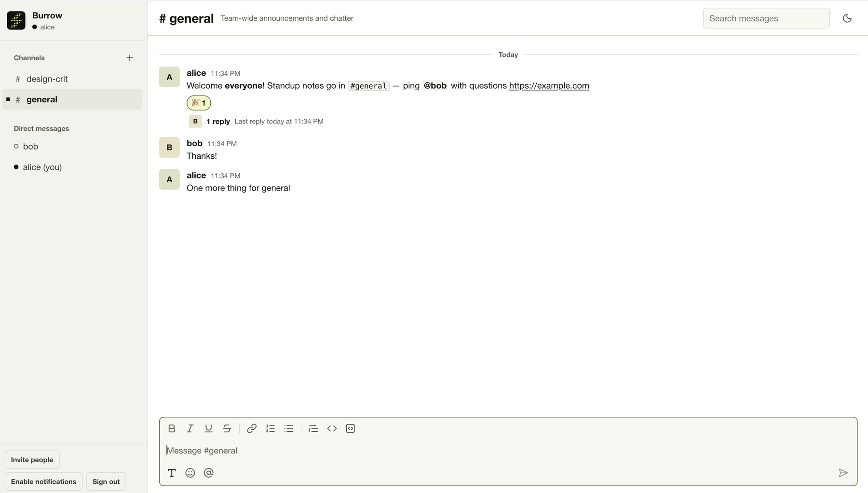Open the https://example.com link
This screenshot has height=493, width=868.
pyautogui.click(x=549, y=85)
